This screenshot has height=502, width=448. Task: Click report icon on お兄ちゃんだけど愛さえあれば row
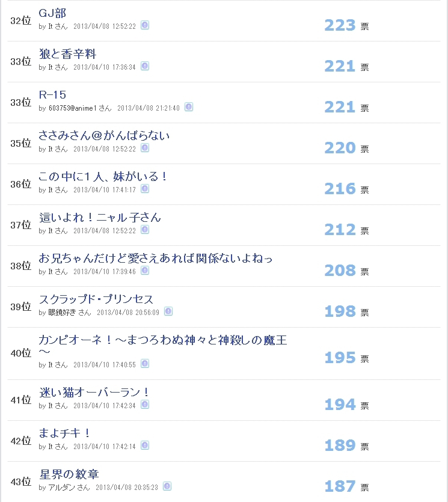point(145,271)
